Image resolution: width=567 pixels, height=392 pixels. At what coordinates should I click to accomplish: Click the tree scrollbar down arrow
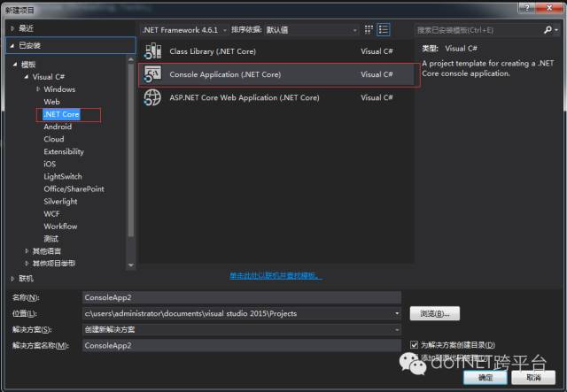point(131,265)
